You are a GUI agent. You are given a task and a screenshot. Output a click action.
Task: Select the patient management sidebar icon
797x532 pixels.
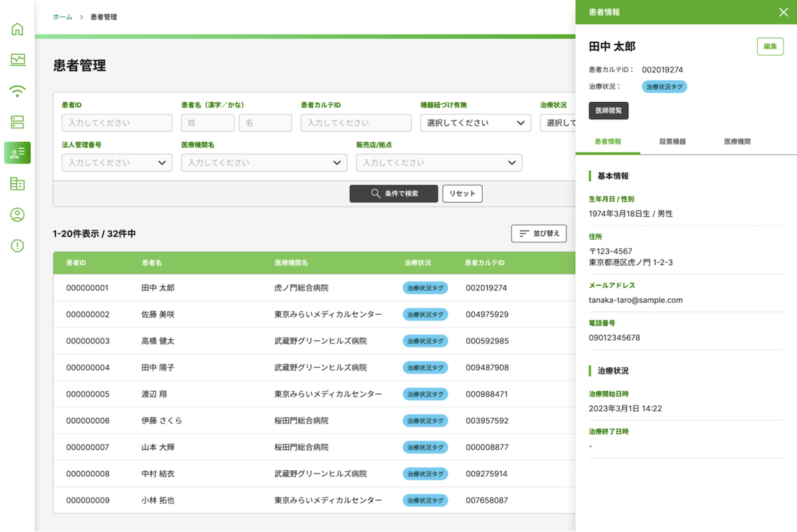pyautogui.click(x=17, y=153)
